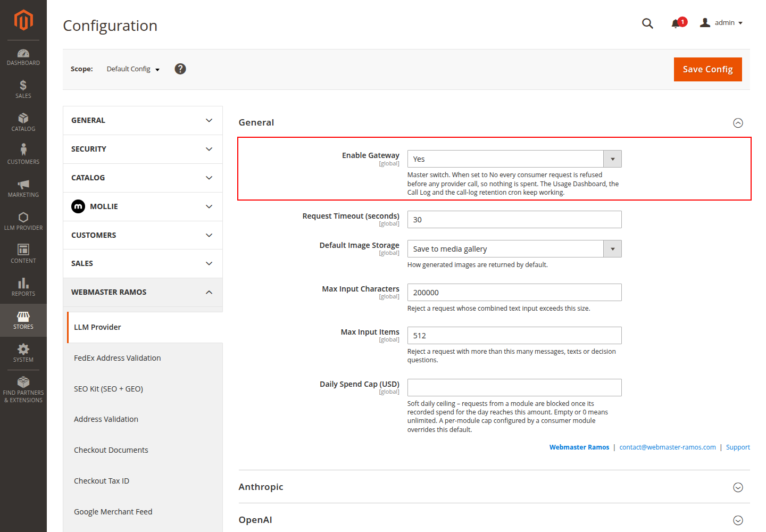
Task: Focus the Daily Spend Cap input field
Action: coord(514,388)
